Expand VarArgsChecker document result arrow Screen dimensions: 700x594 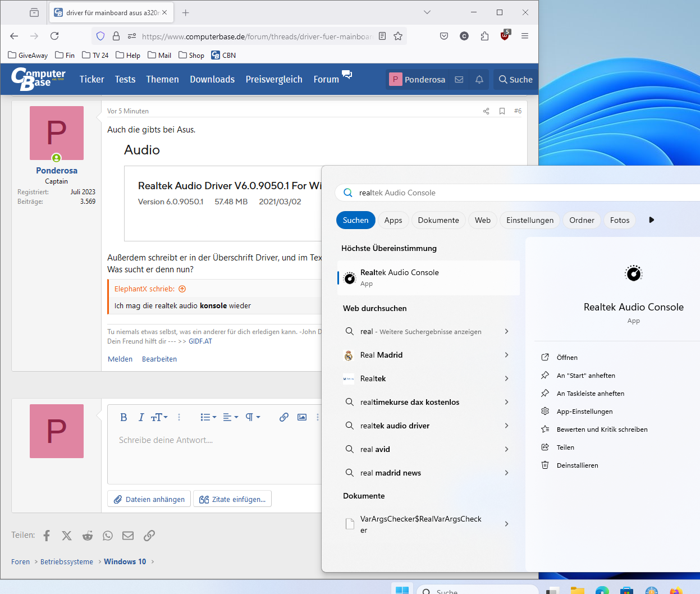coord(506,524)
